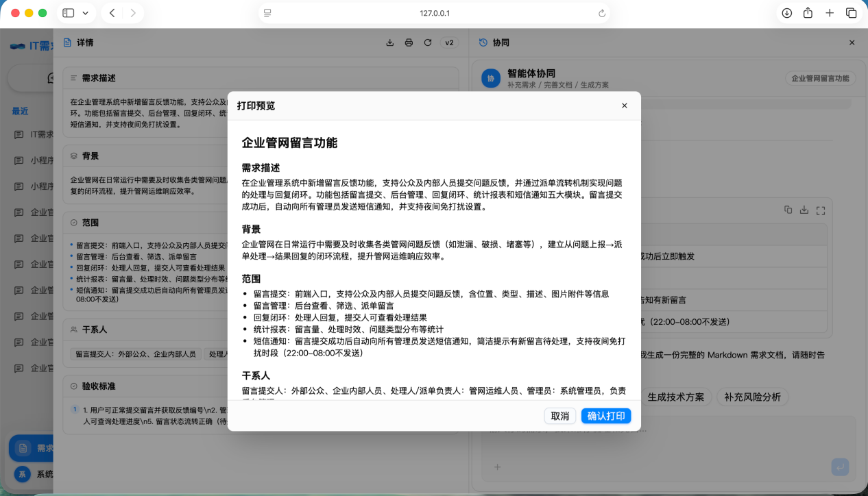
Task: Click the 系 user avatar in sidebar
Action: pyautogui.click(x=23, y=474)
